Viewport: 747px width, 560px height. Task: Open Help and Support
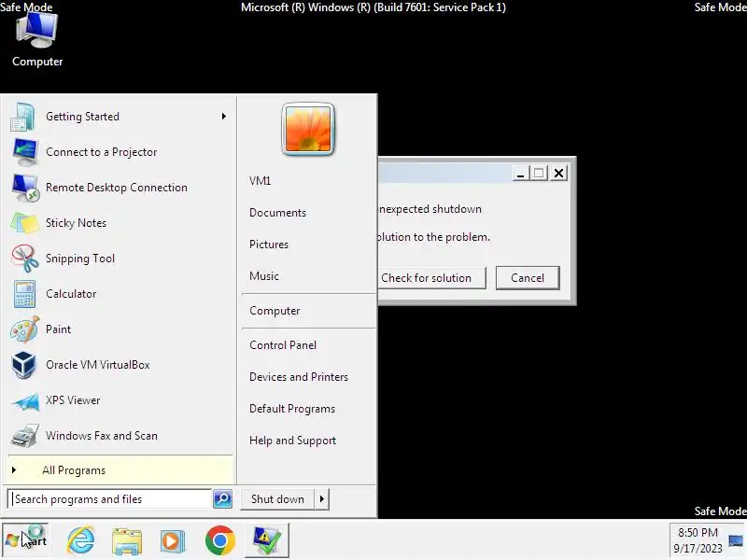(292, 441)
